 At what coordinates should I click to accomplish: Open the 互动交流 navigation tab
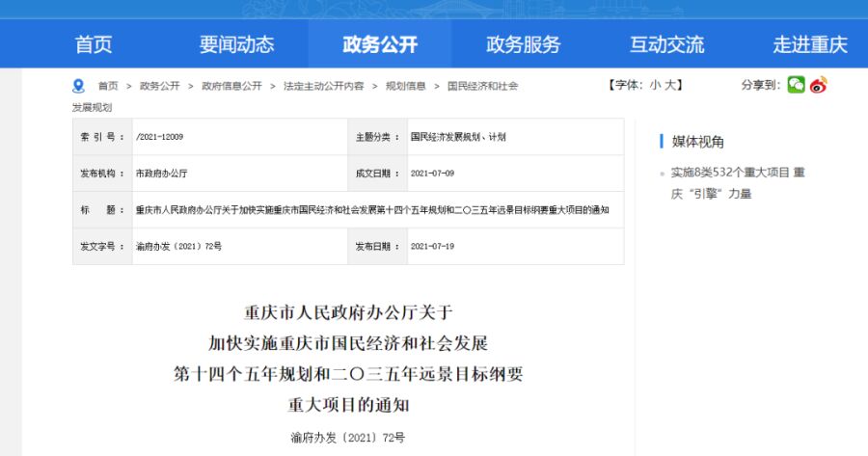666,44
